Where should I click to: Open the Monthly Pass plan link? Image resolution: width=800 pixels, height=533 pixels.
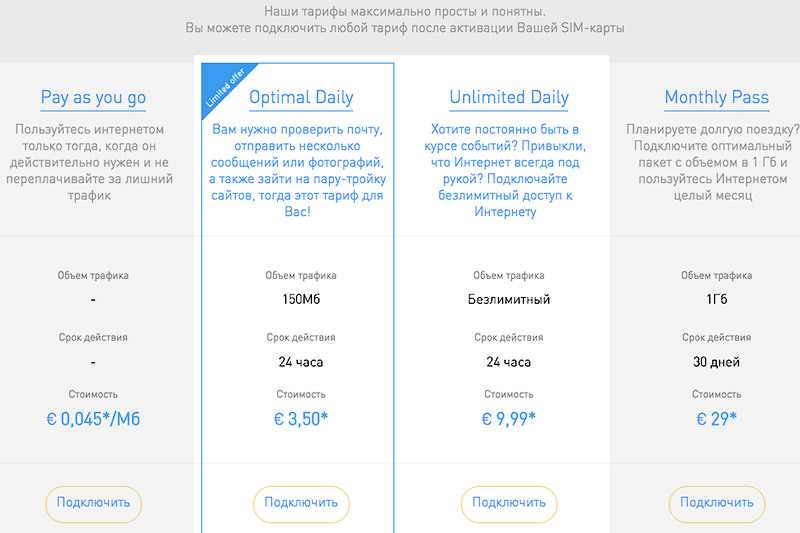click(716, 97)
